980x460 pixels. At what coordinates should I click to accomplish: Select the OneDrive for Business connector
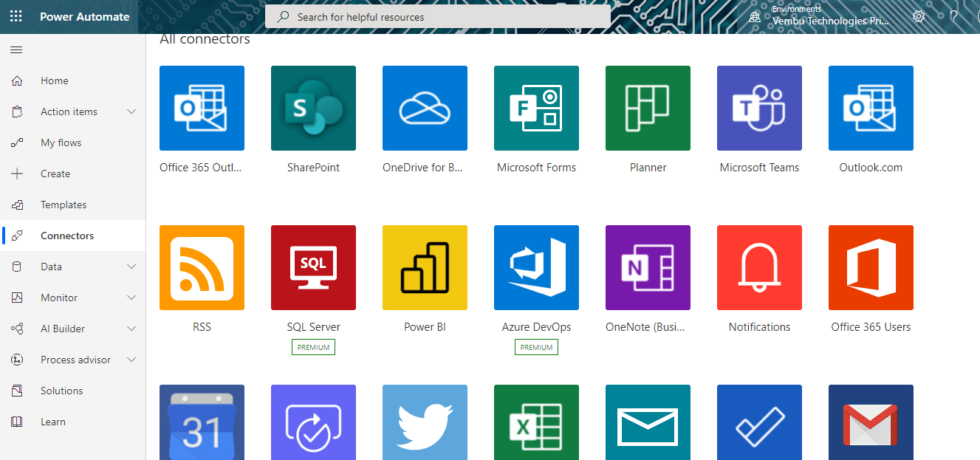(425, 108)
